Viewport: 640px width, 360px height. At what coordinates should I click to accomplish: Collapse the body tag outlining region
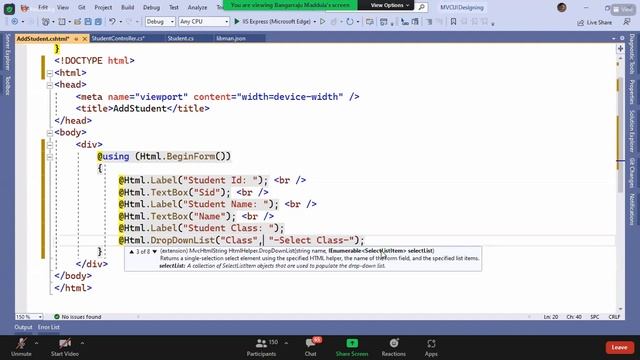[50, 133]
